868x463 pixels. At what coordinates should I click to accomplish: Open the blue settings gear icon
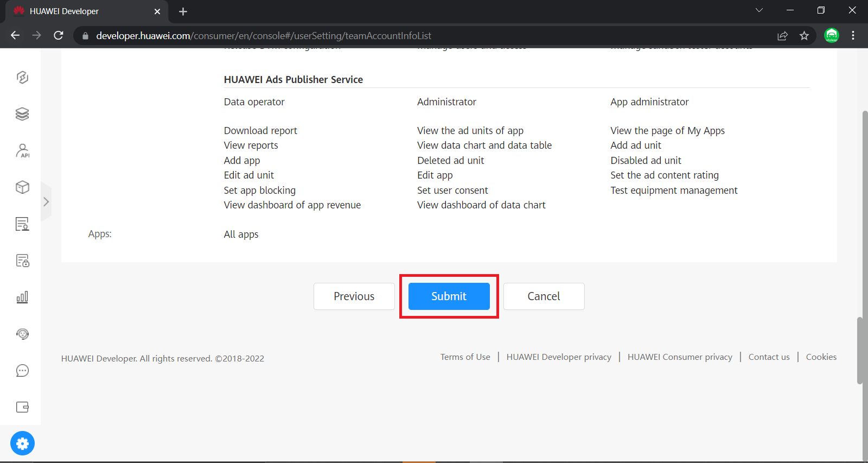[22, 443]
